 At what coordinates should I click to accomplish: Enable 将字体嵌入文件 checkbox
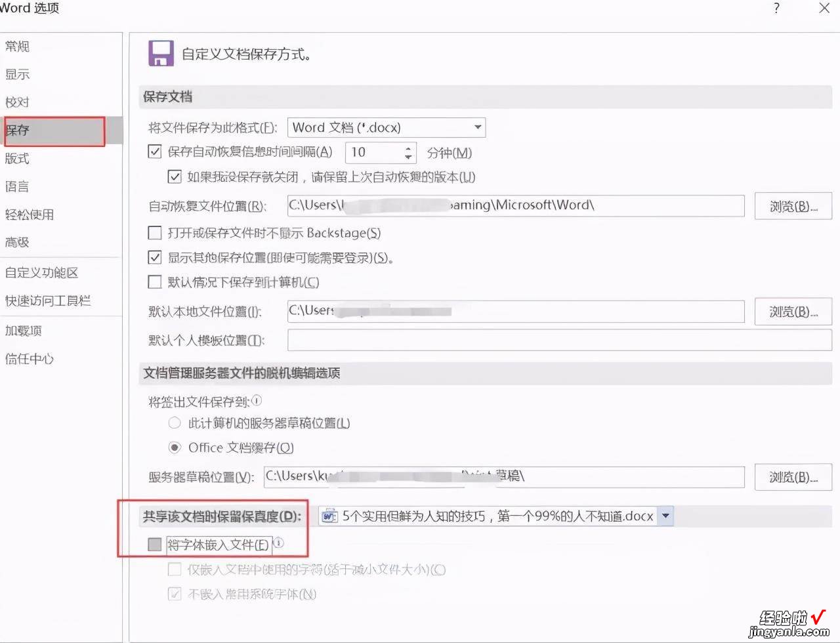(x=155, y=545)
